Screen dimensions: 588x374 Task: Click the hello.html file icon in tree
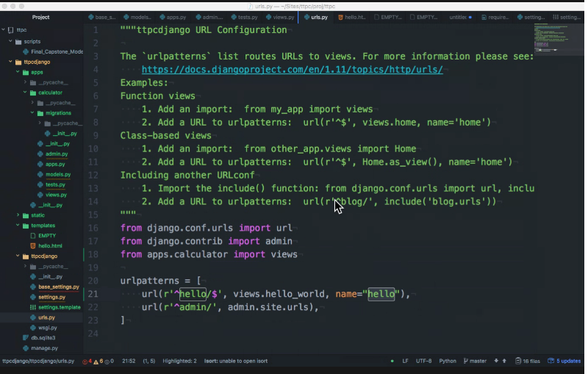point(32,245)
